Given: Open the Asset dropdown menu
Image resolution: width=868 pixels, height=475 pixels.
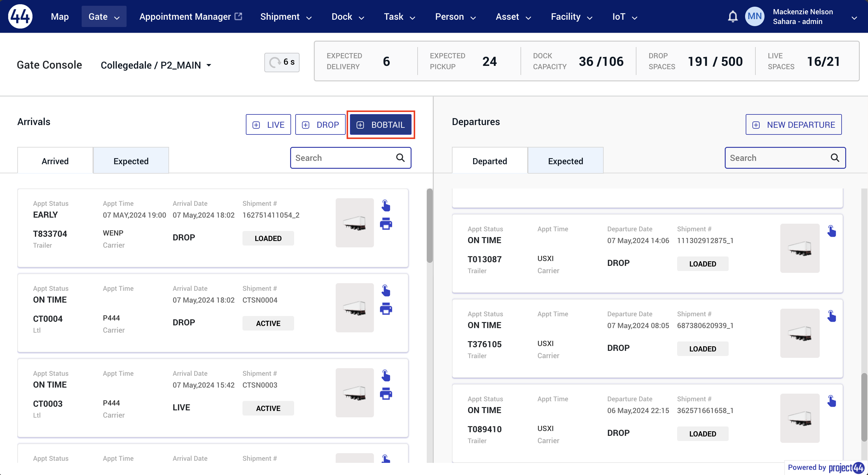Looking at the screenshot, I should [x=513, y=16].
